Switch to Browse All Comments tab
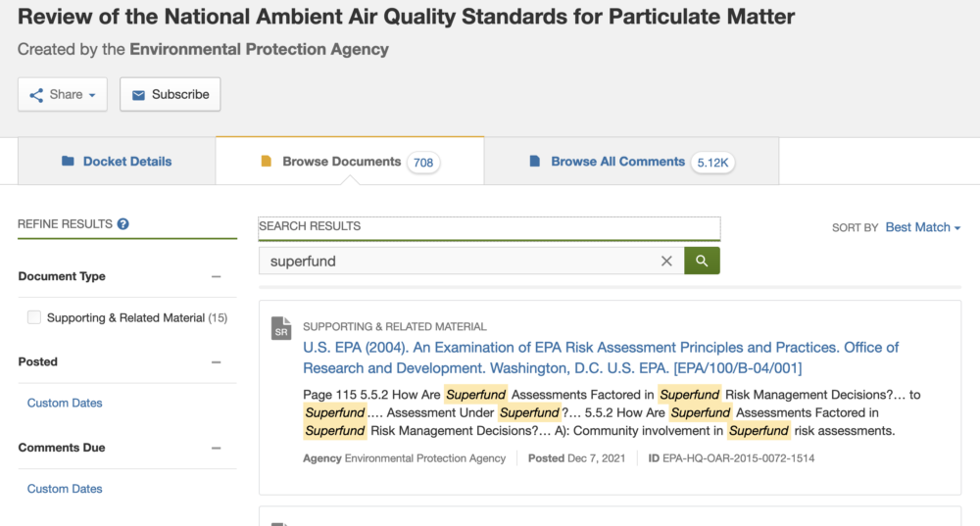Viewport: 980px width, 526px height. [631, 162]
